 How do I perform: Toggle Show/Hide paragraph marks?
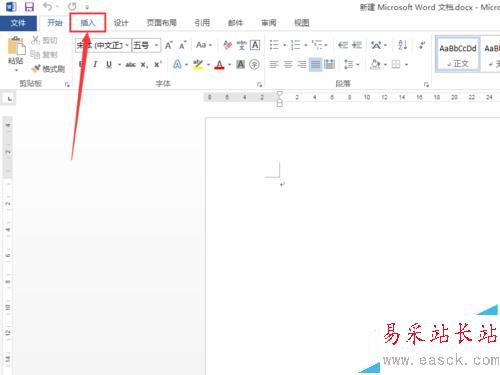(422, 45)
